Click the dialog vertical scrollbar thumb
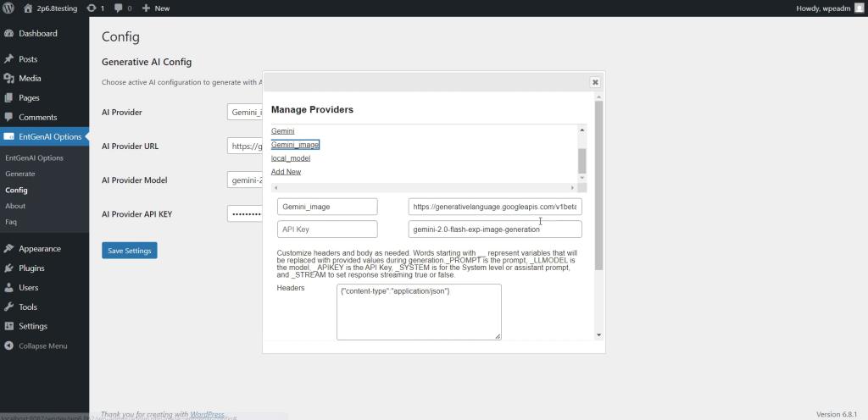The height and width of the screenshot is (420, 868). pos(599,185)
